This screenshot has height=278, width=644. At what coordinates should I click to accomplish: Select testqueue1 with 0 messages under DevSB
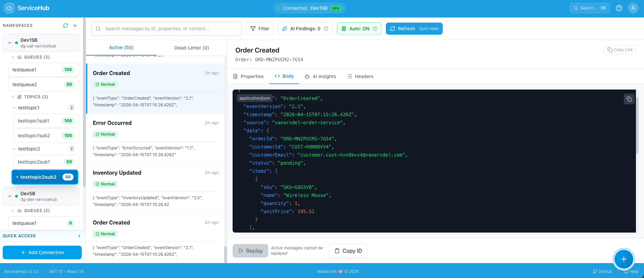(43, 223)
